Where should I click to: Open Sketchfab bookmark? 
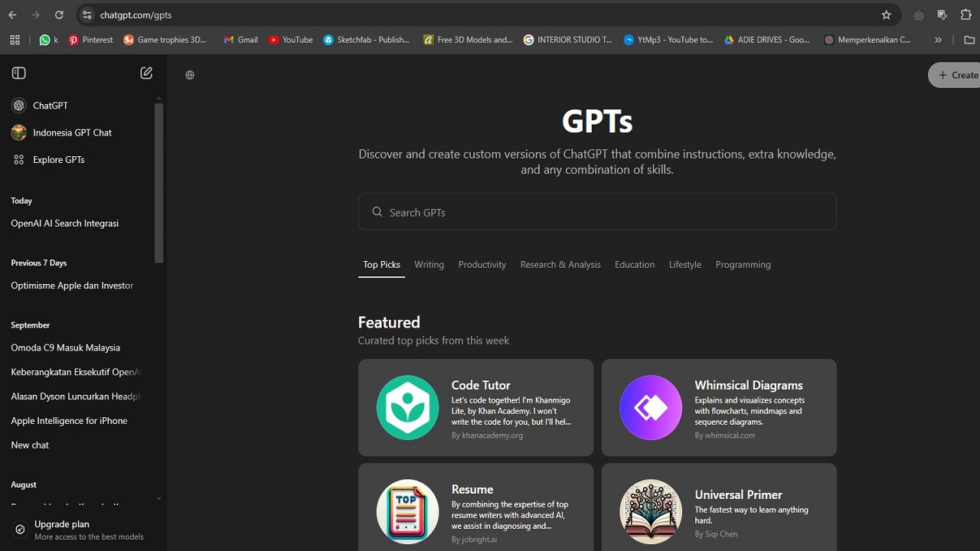point(366,40)
